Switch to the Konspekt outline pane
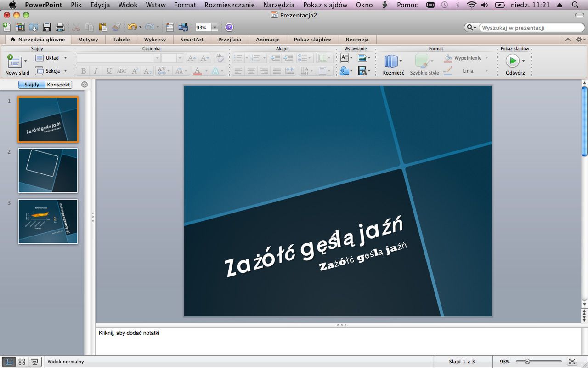588x368 pixels. 59,85
